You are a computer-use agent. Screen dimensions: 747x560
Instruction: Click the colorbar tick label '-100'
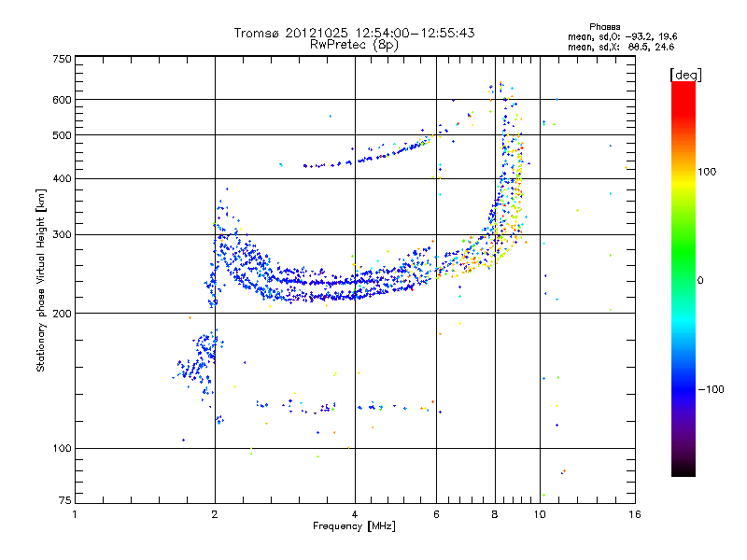pyautogui.click(x=712, y=389)
